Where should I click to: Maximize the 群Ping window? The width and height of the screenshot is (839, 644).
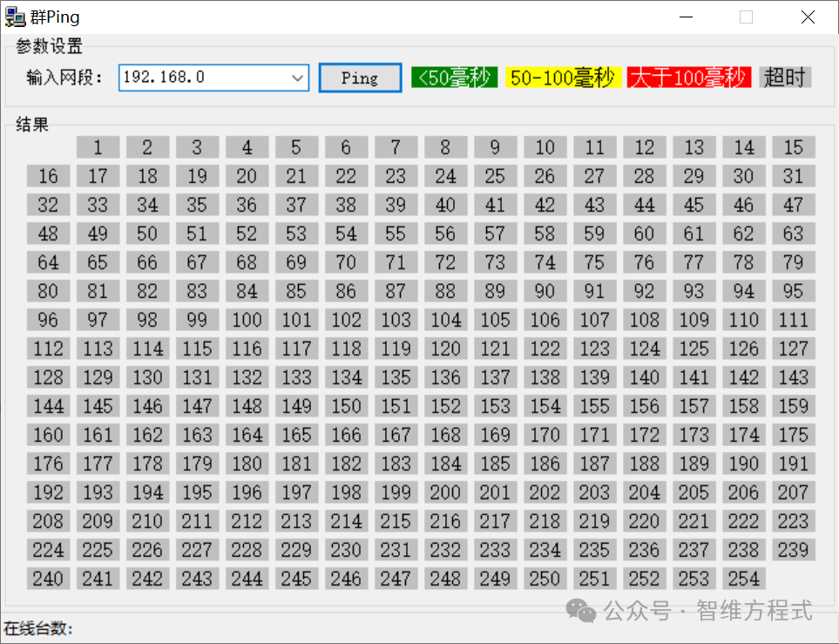click(x=746, y=17)
